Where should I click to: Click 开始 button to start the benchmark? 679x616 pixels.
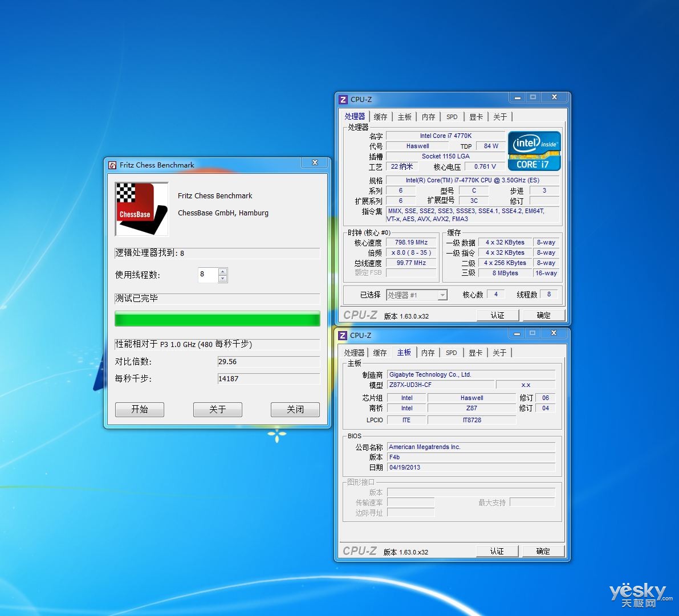[x=140, y=410]
